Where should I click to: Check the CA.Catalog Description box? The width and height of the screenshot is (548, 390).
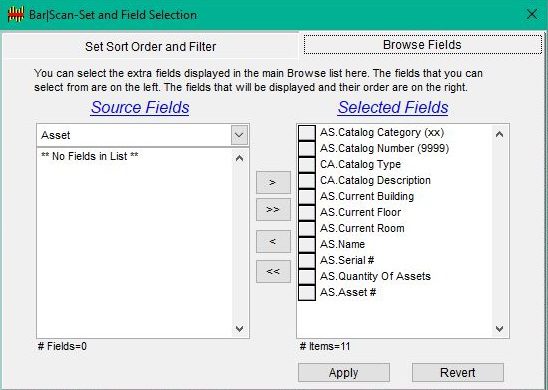coord(307,181)
